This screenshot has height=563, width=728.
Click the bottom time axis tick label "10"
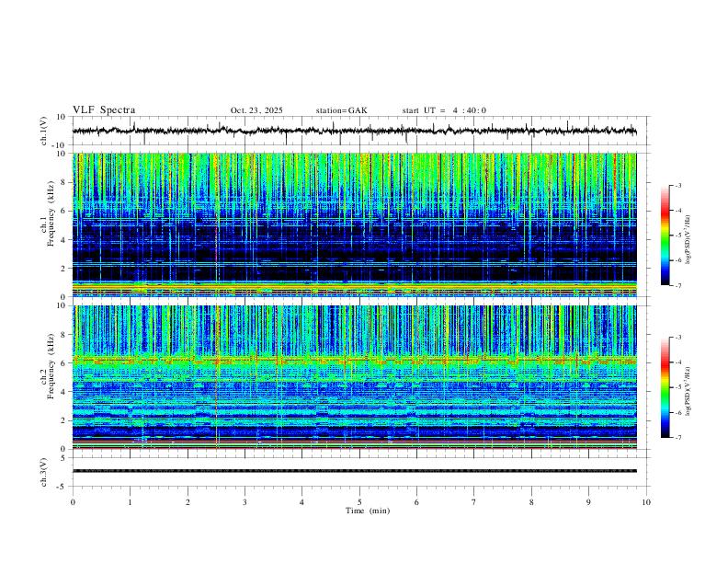click(x=646, y=502)
